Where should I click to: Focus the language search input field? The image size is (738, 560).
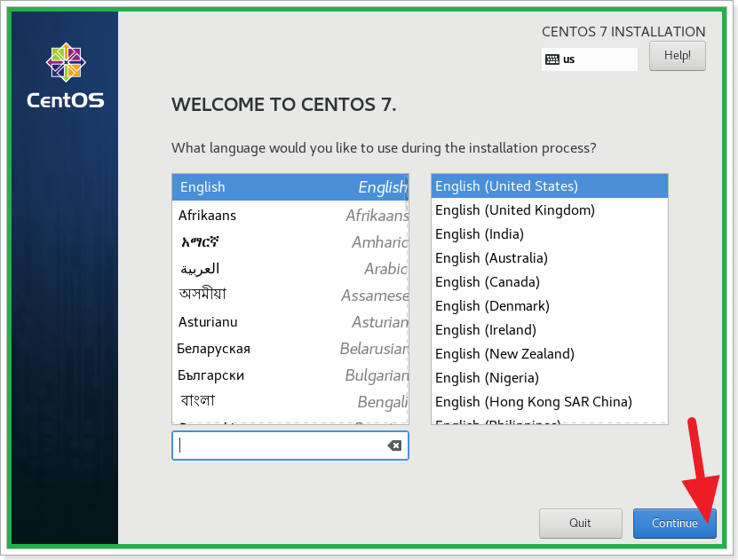click(x=290, y=446)
